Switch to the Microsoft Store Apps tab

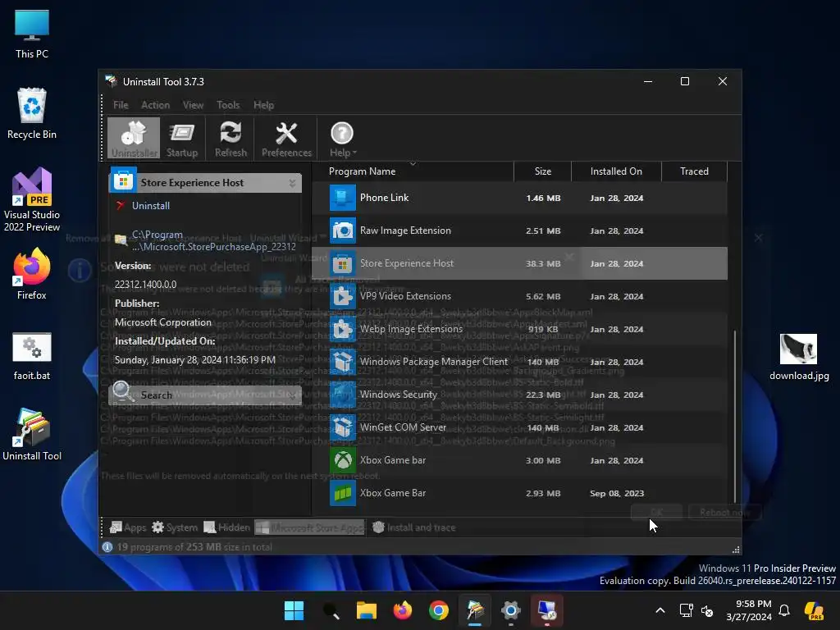pyautogui.click(x=309, y=527)
